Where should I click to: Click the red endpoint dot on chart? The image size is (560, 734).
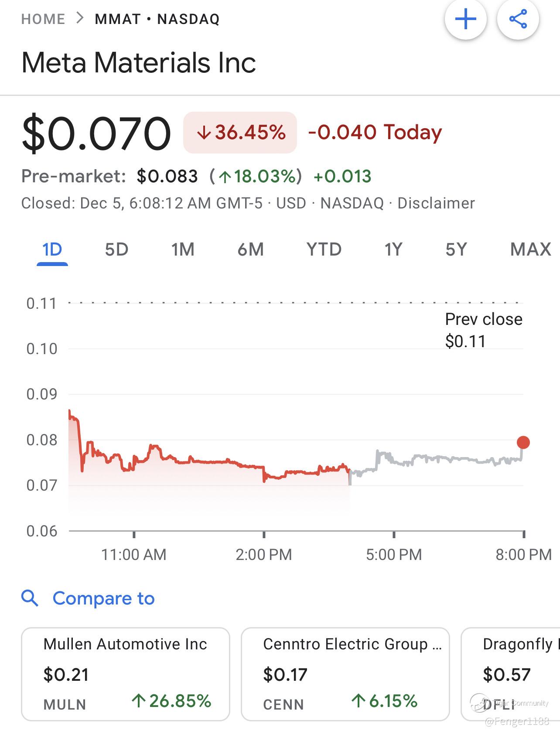pyautogui.click(x=523, y=442)
